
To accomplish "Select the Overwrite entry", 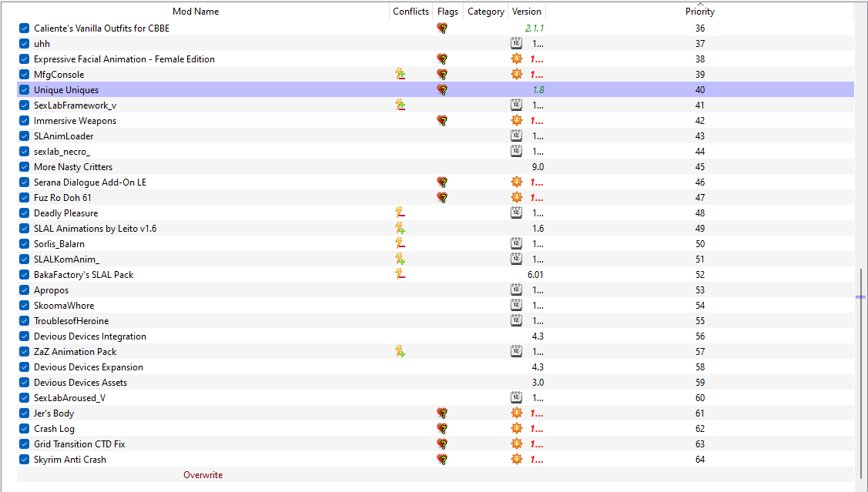I will click(203, 475).
